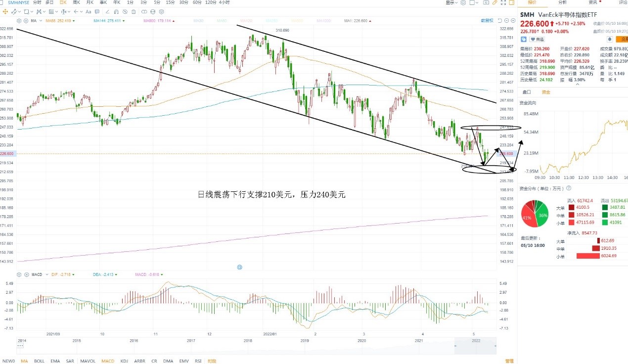
Task: Delete drawings with the trash icon
Action: point(134,11)
